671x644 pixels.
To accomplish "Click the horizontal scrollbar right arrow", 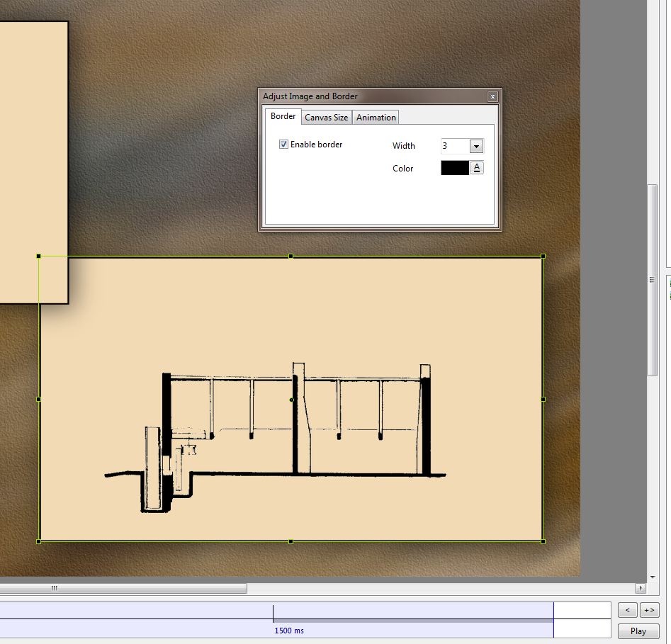I will pyautogui.click(x=641, y=588).
